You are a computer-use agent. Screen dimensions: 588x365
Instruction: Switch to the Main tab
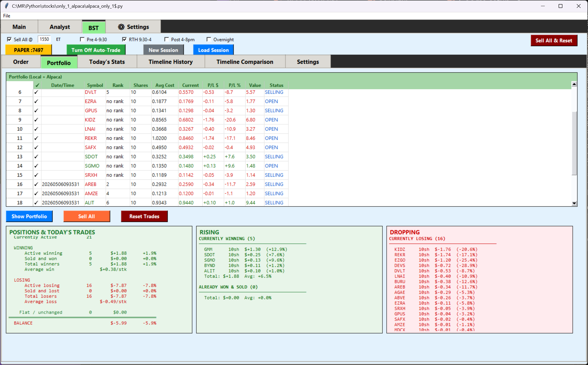pyautogui.click(x=19, y=27)
